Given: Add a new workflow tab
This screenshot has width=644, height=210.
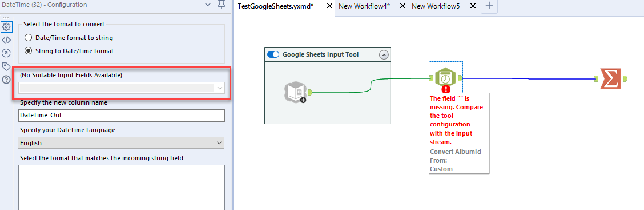Looking at the screenshot, I should pyautogui.click(x=489, y=6).
